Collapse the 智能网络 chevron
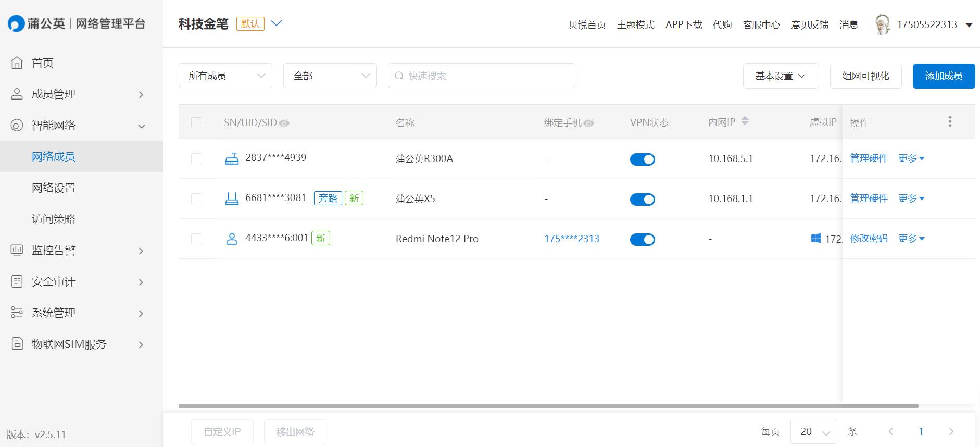Image resolution: width=980 pixels, height=447 pixels. pyautogui.click(x=141, y=126)
